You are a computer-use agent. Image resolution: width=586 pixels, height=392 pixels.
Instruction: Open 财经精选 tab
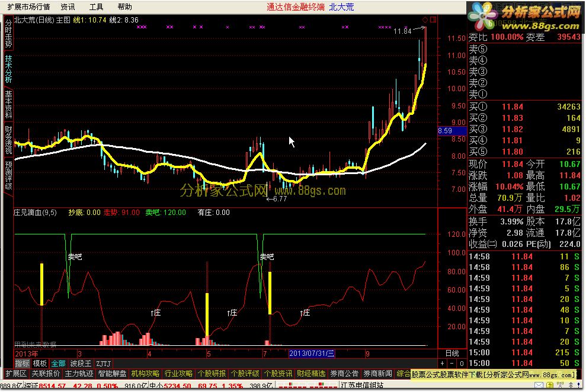coord(311,373)
